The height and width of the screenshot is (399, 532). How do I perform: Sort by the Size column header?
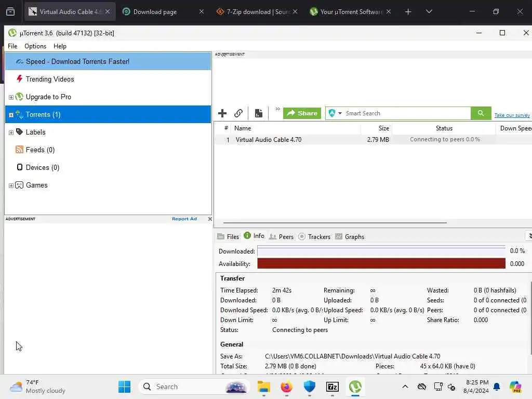(376, 128)
